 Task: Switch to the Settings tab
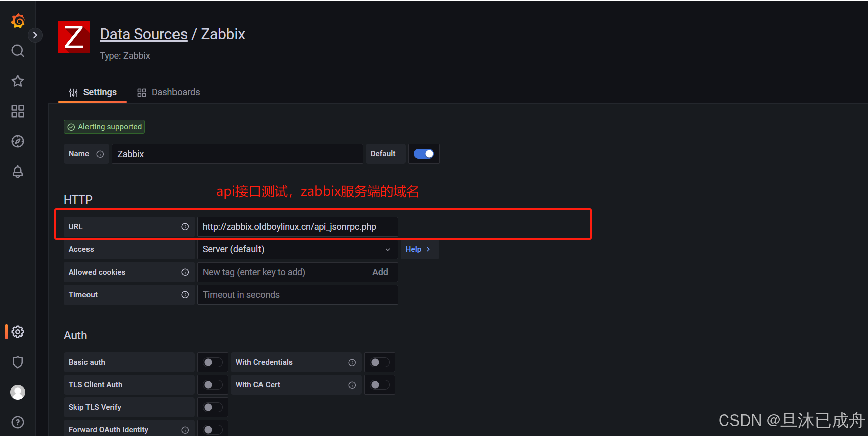point(93,92)
